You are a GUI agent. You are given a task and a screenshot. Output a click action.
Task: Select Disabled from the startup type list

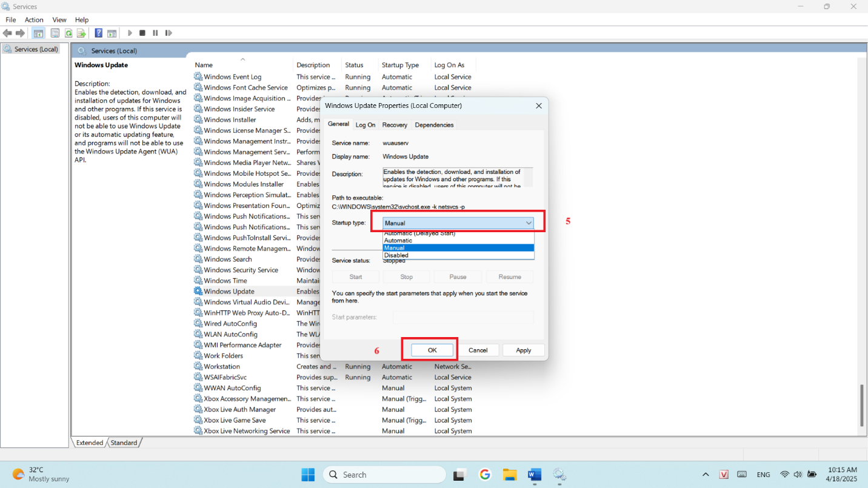396,255
